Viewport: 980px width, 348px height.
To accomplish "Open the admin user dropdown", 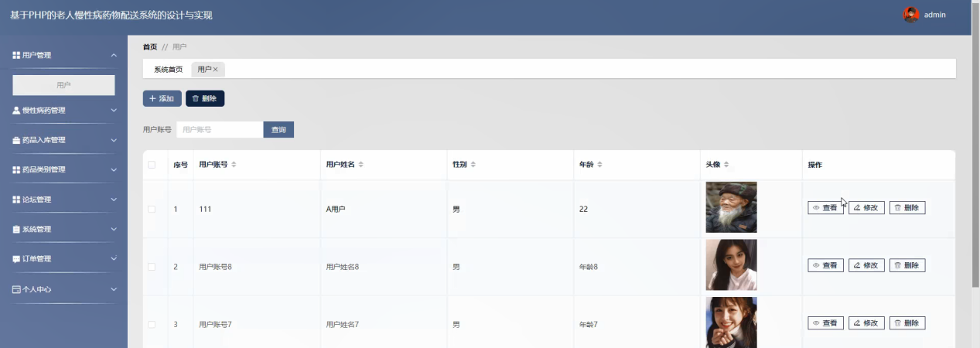I will (x=935, y=15).
